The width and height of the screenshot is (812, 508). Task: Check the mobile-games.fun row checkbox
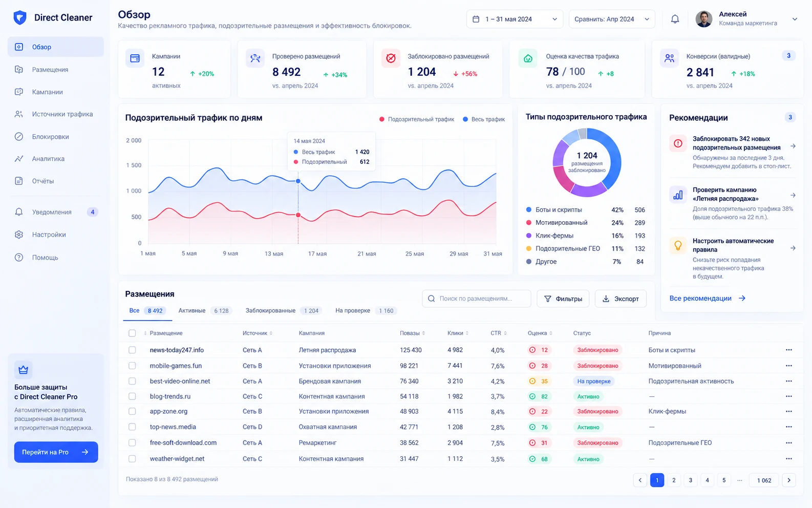[x=132, y=366]
